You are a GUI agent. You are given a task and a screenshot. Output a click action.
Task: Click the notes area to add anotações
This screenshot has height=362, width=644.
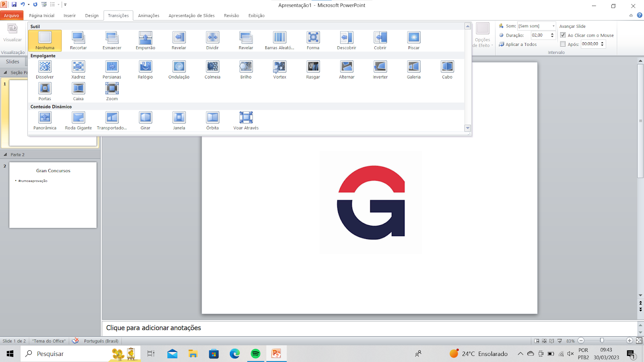click(x=369, y=328)
